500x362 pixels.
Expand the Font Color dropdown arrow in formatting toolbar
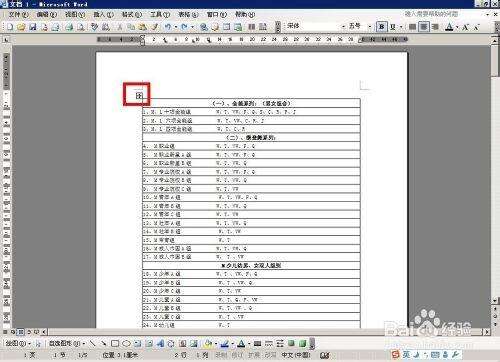pyautogui.click(x=457, y=27)
